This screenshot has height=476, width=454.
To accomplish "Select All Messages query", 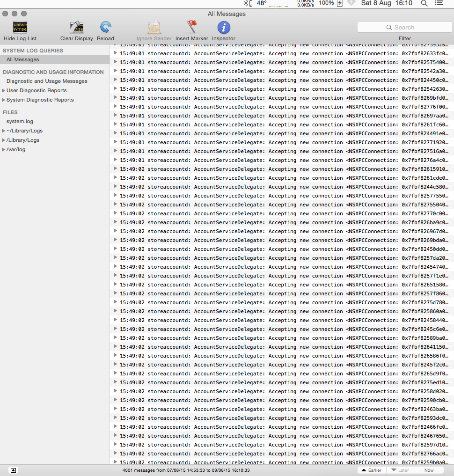I will click(x=55, y=59).
